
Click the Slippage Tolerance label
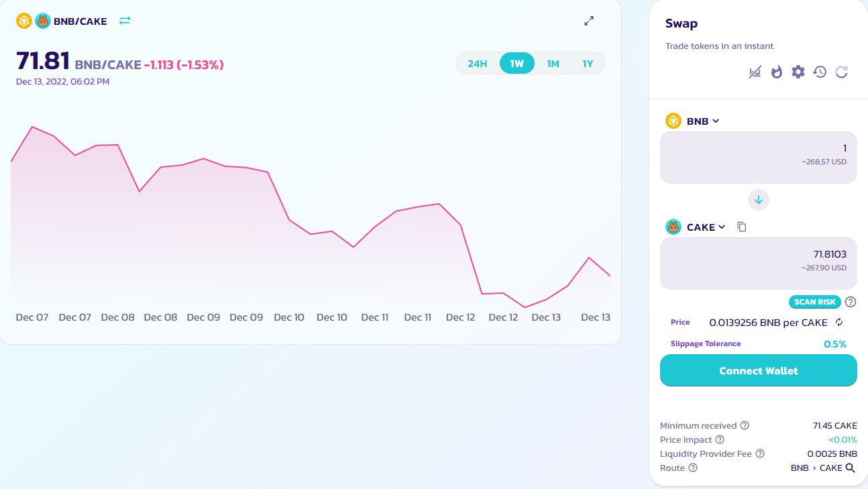click(706, 343)
